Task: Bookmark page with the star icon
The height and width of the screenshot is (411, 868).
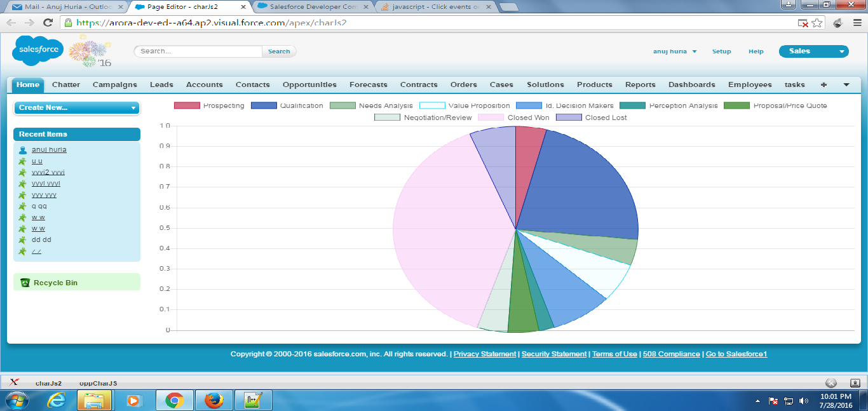Action: coord(817,23)
